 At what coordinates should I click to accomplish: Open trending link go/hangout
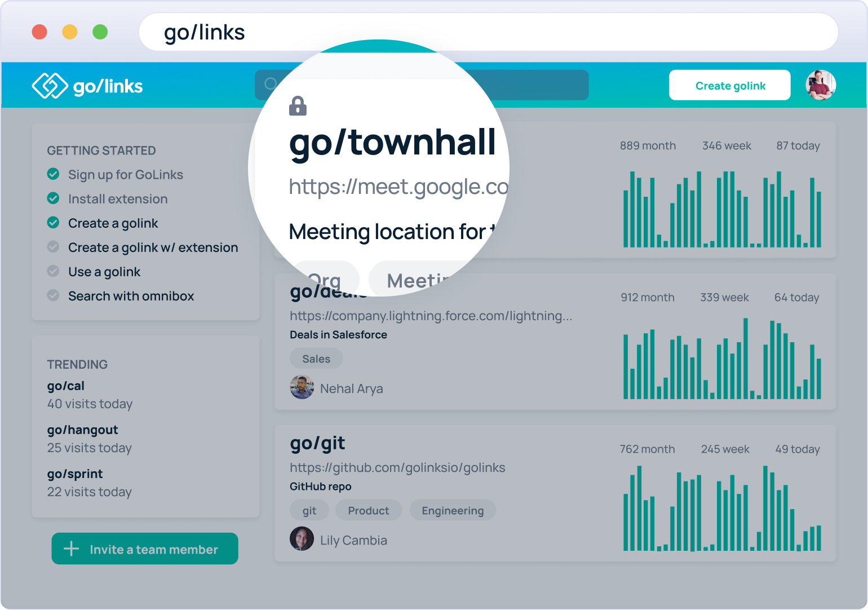coord(82,430)
